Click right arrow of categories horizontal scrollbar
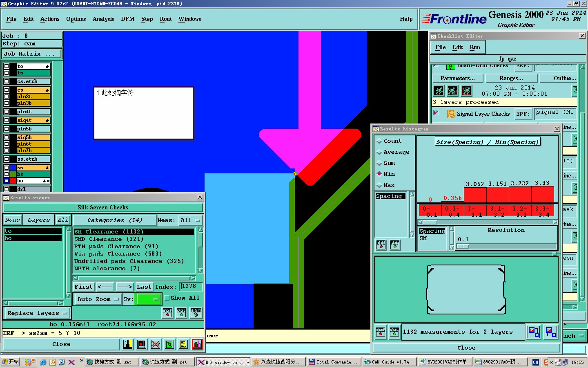The image size is (588, 368). click(x=193, y=278)
